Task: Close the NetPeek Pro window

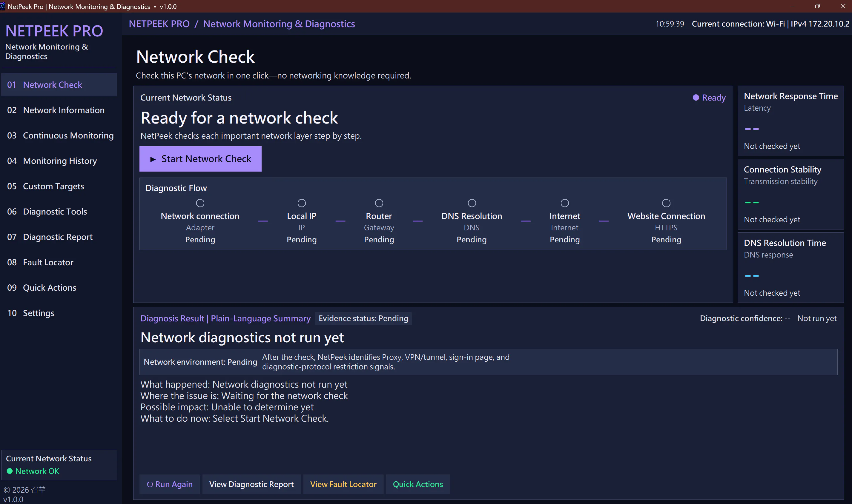Action: tap(843, 6)
